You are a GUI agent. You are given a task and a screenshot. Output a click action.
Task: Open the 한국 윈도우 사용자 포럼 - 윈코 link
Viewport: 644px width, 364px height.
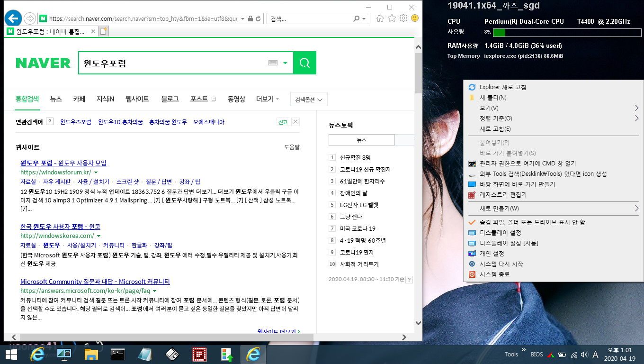click(x=60, y=227)
